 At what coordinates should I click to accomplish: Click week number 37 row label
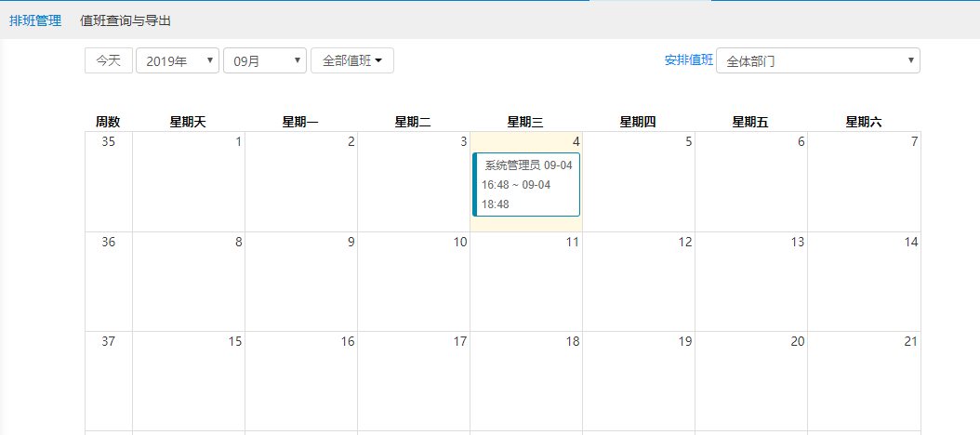(109, 341)
